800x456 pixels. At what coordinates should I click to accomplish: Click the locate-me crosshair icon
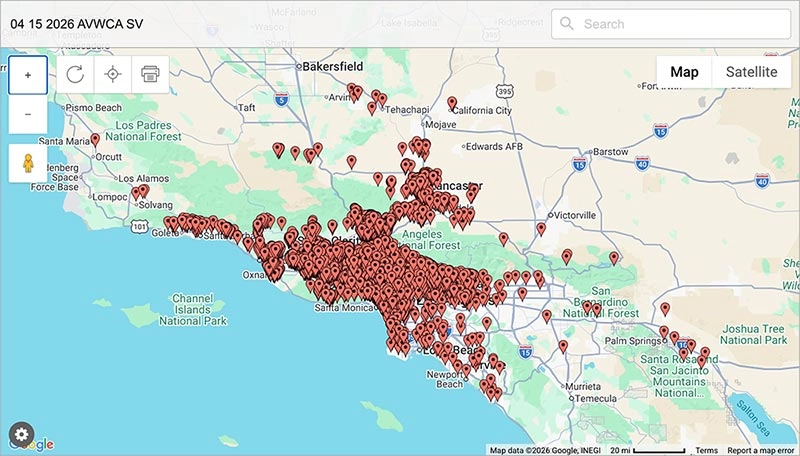pyautogui.click(x=113, y=74)
